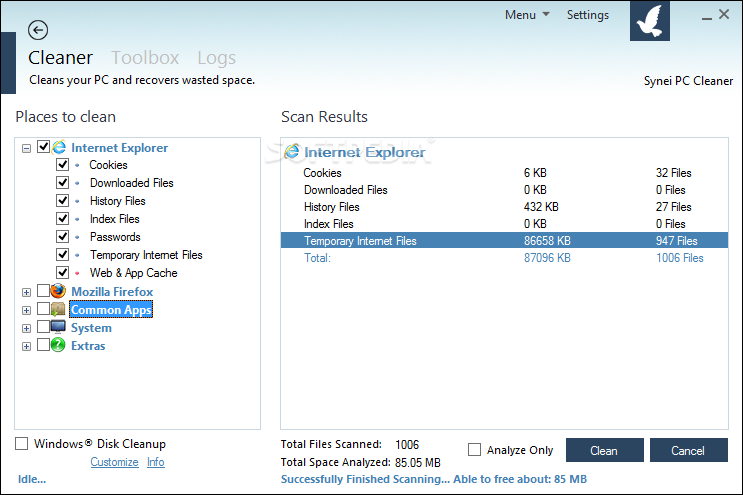Select Cookies row in Scan Results

[504, 173]
